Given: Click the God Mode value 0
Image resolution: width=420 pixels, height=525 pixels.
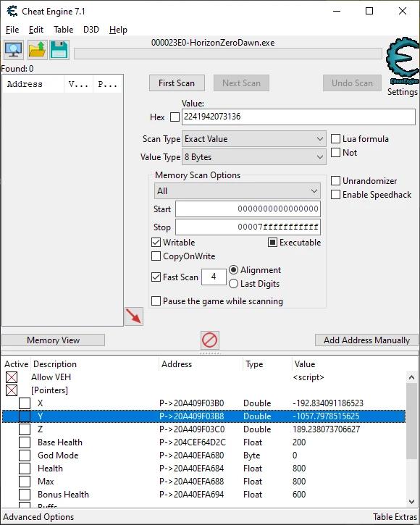Looking at the screenshot, I should click(295, 455).
